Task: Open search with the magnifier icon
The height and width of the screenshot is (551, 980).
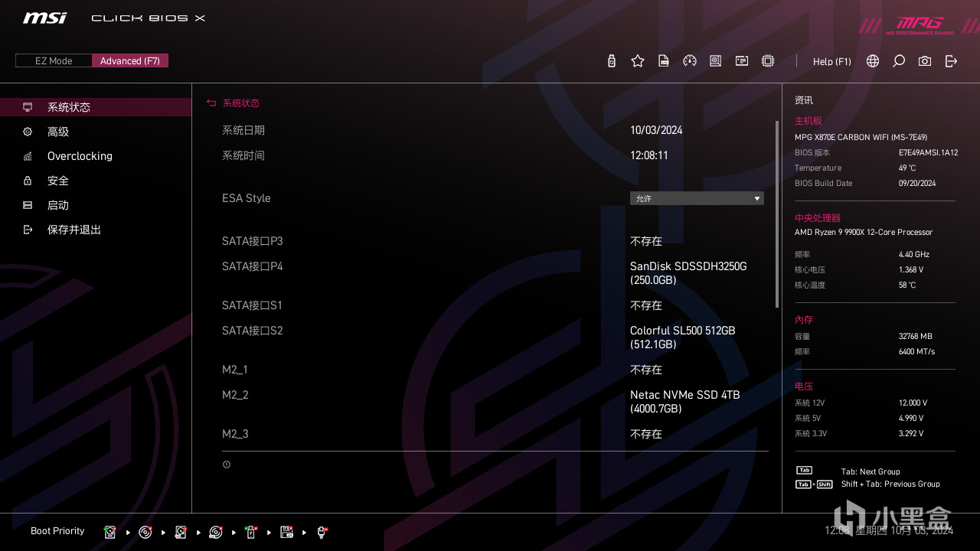Action: coord(899,61)
